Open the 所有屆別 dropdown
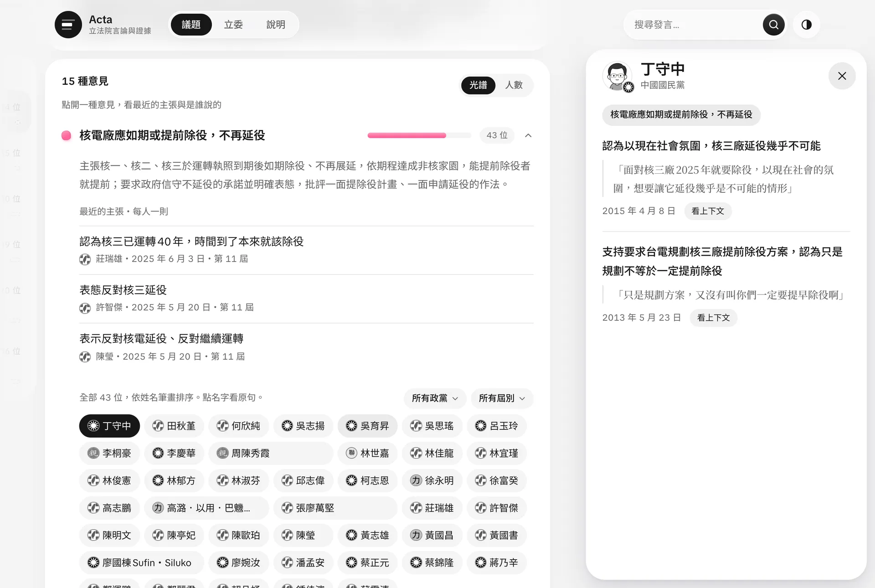This screenshot has width=875, height=588. tap(502, 398)
